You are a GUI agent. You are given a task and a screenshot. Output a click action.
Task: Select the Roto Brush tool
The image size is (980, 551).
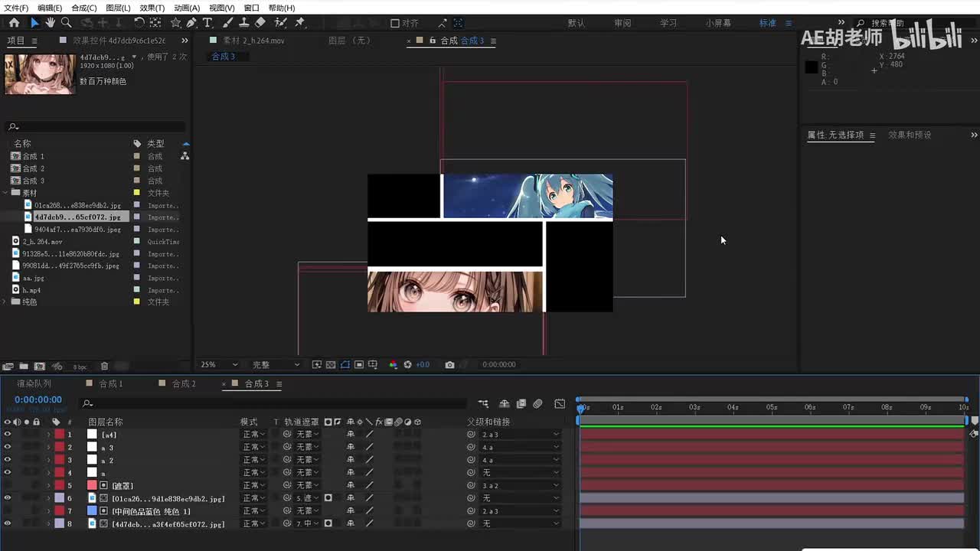click(280, 23)
